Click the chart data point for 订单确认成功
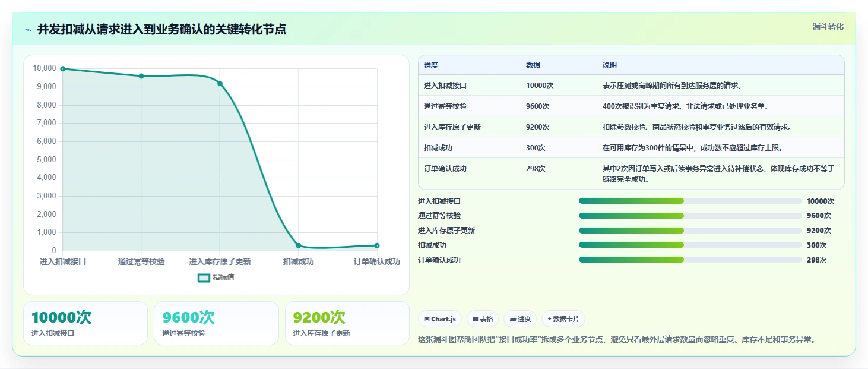Image resolution: width=868 pixels, height=369 pixels. pyautogui.click(x=377, y=245)
